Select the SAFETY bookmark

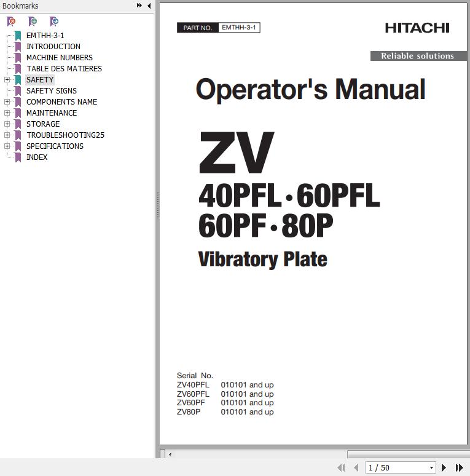click(x=40, y=80)
